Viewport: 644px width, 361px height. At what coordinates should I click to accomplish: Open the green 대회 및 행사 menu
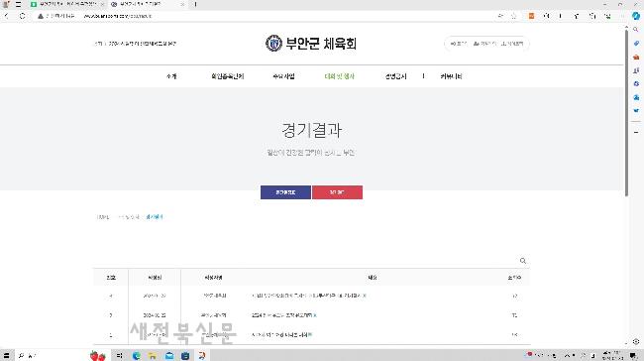[x=339, y=76]
